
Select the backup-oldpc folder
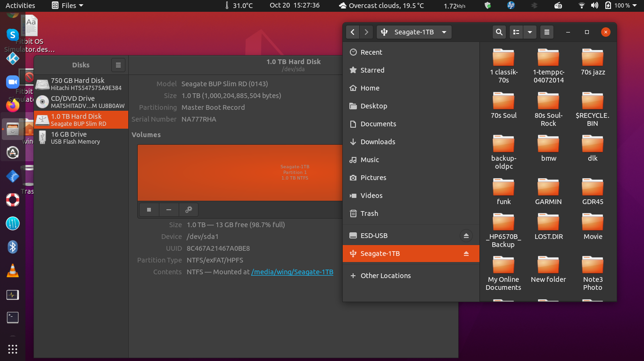tap(504, 152)
